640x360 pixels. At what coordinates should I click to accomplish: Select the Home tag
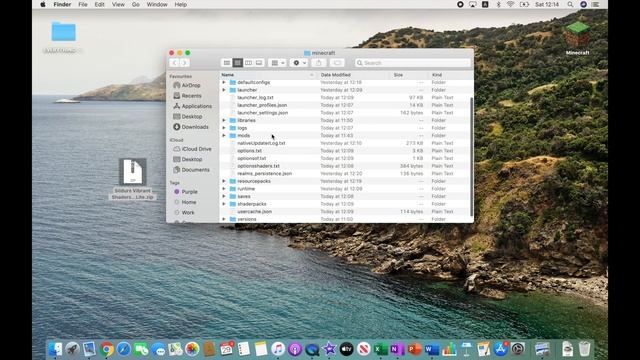point(185,202)
